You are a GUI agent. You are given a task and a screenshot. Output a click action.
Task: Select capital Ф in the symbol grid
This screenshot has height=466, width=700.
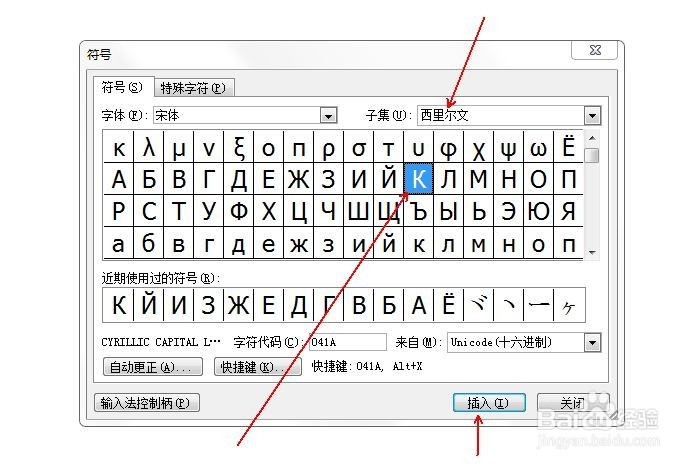[x=238, y=211]
